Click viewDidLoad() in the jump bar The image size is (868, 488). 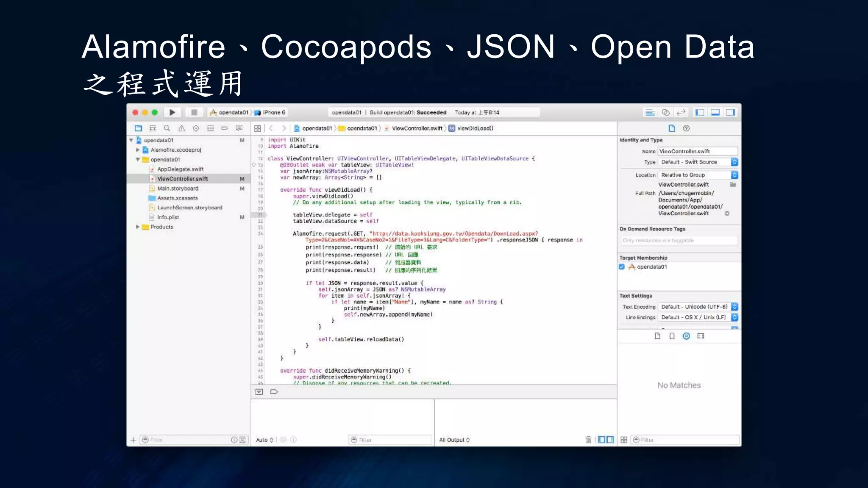click(x=471, y=128)
